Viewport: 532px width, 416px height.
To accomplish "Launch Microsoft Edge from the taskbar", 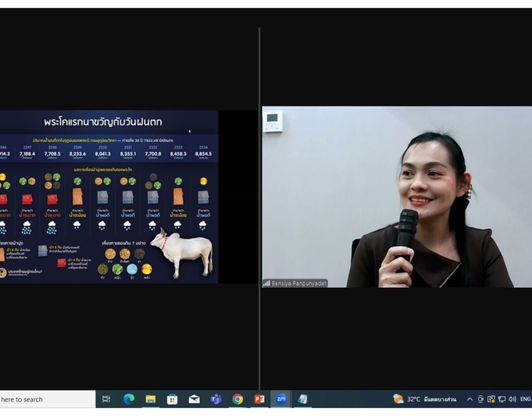I will click(129, 399).
